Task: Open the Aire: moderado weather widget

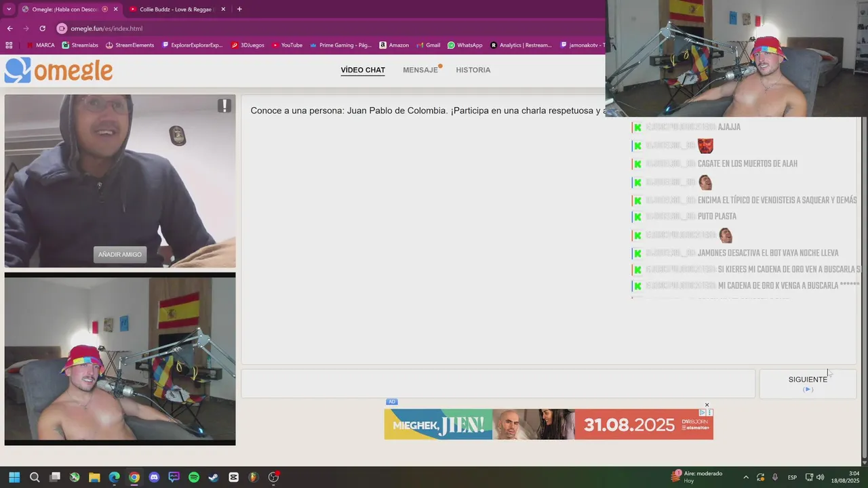Action: 697,476
